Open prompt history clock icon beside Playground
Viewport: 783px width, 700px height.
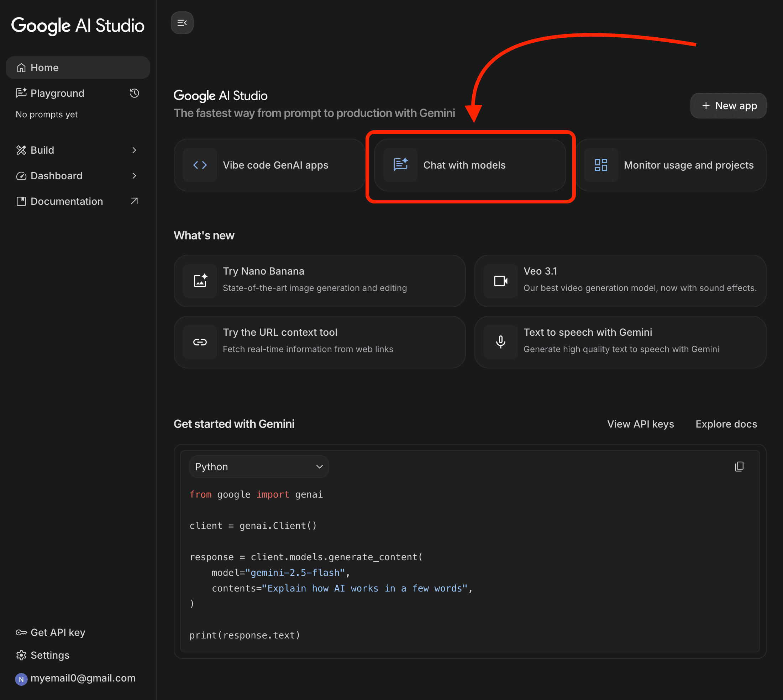tap(134, 93)
